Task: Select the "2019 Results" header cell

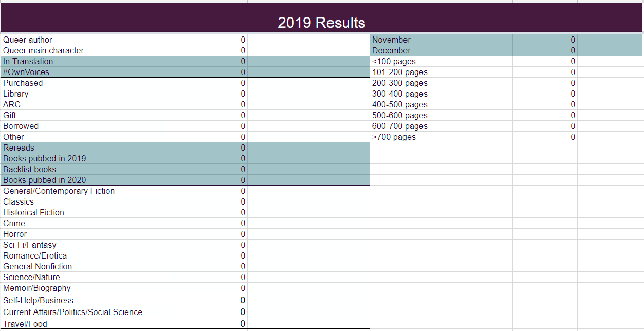Action: pyautogui.click(x=322, y=17)
